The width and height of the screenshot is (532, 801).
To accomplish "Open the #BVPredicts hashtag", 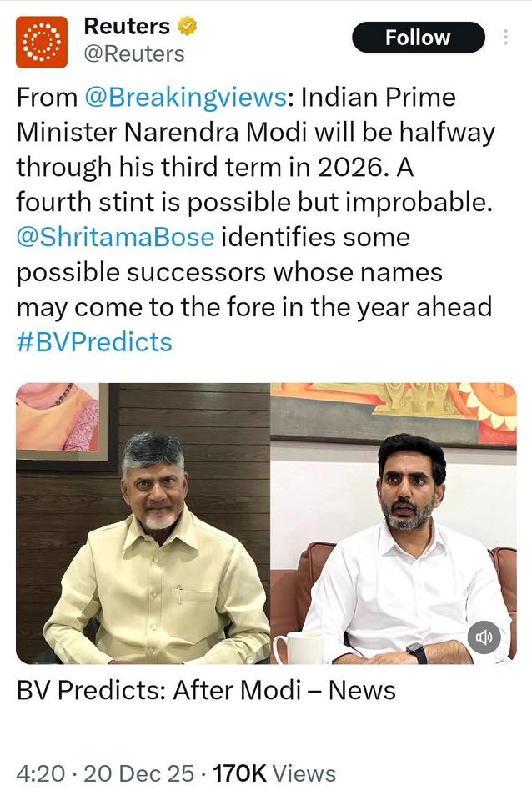I will click(94, 342).
